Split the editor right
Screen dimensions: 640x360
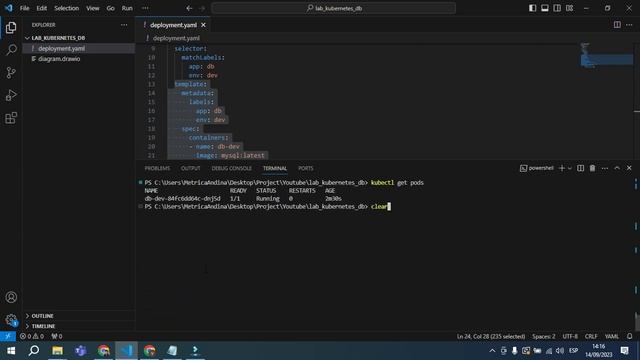[617, 25]
